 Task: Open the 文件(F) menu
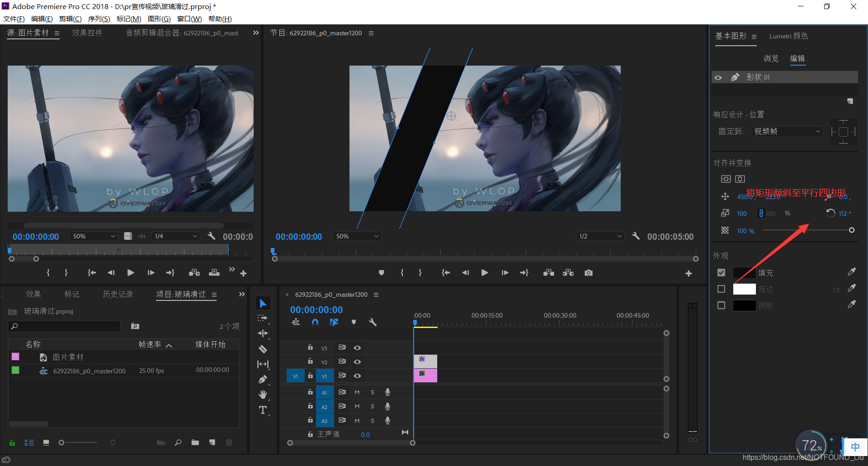click(14, 19)
